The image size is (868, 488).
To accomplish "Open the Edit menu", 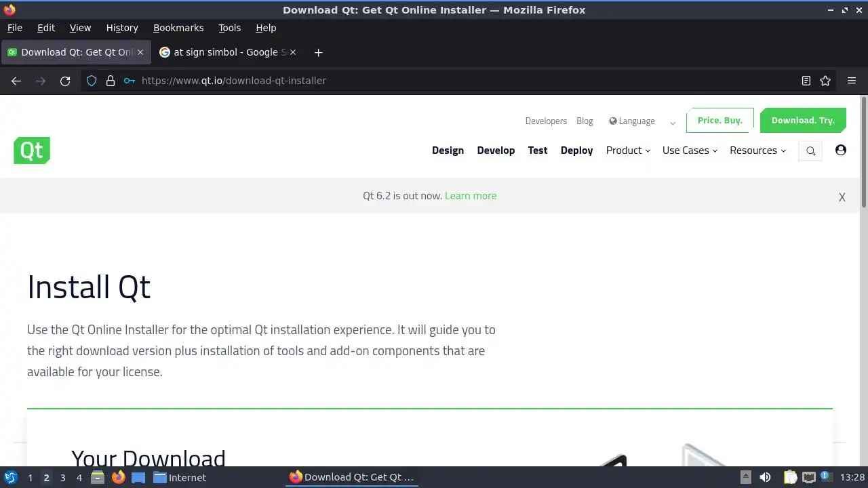I will point(46,28).
